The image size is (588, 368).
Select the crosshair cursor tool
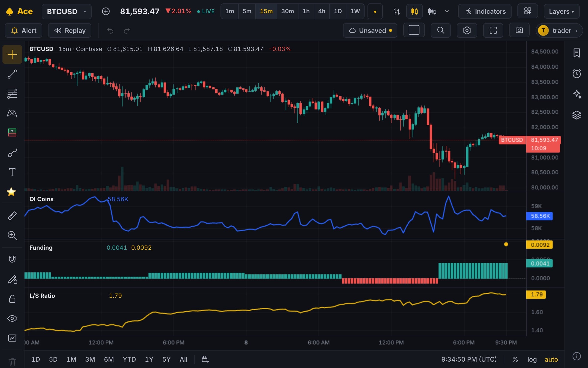pyautogui.click(x=12, y=54)
